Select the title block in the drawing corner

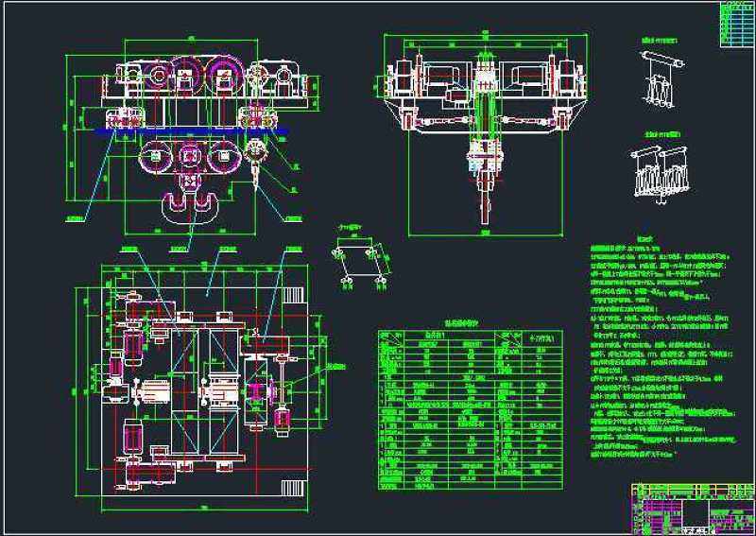693,507
